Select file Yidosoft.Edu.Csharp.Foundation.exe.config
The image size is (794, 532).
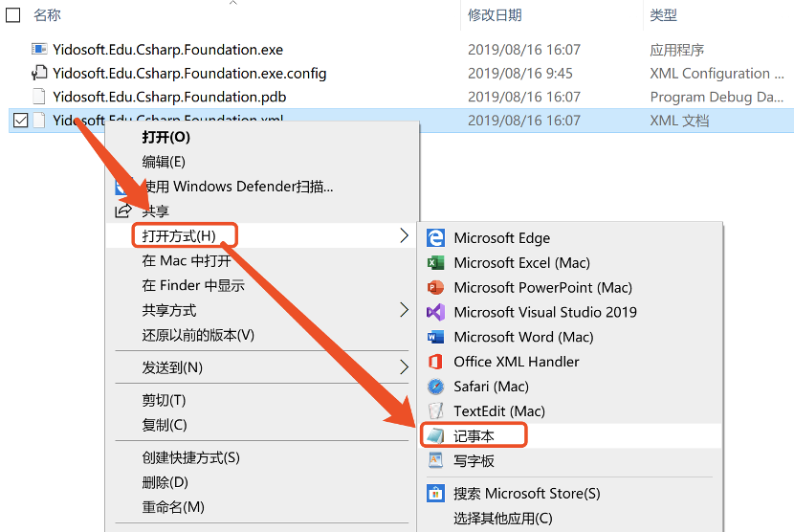click(x=189, y=73)
